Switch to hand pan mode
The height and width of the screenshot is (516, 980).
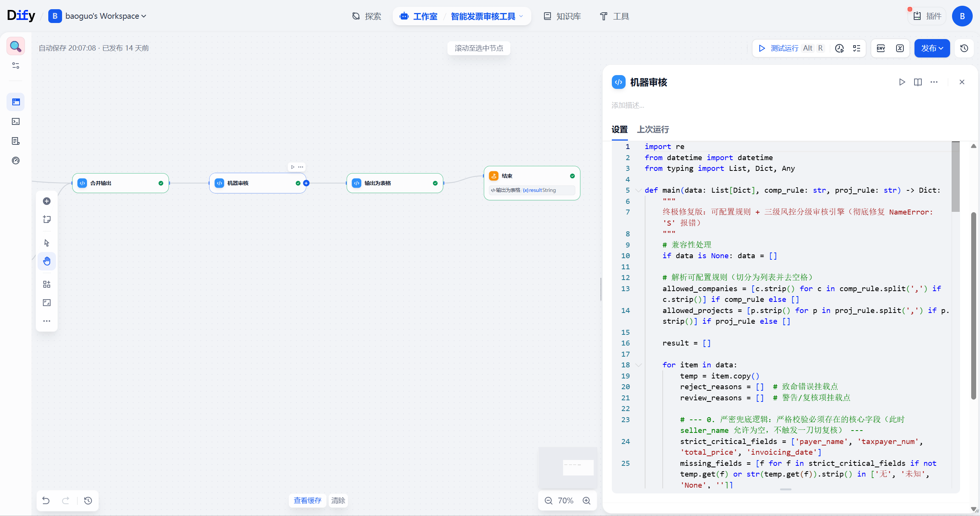(x=47, y=261)
